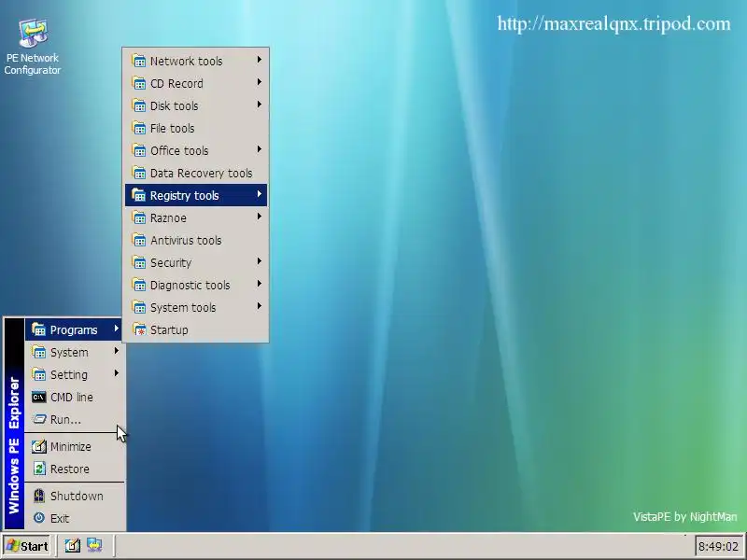Image resolution: width=747 pixels, height=560 pixels.
Task: Click the Raznoe folder icon
Action: tap(138, 217)
